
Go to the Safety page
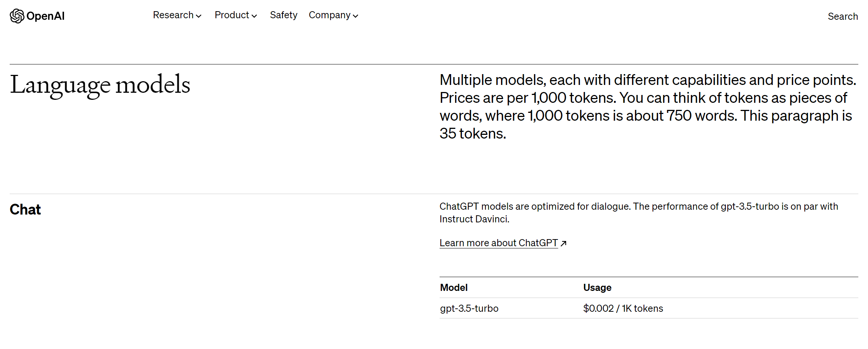(283, 15)
